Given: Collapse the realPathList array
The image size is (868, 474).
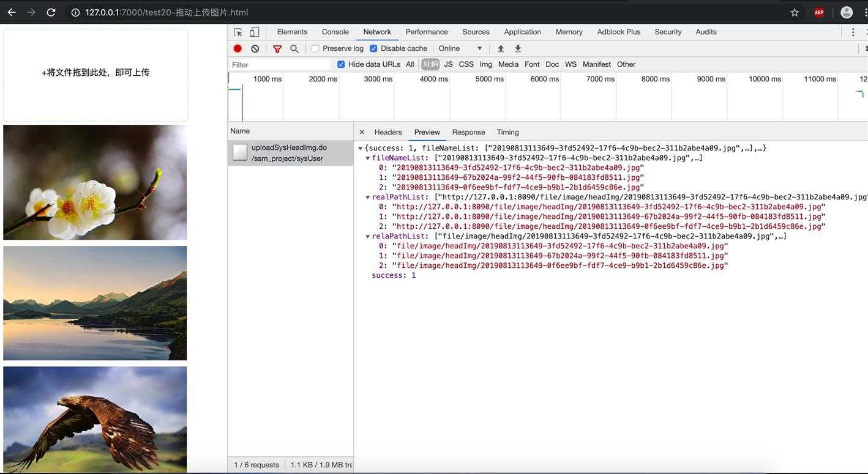Looking at the screenshot, I should (368, 197).
